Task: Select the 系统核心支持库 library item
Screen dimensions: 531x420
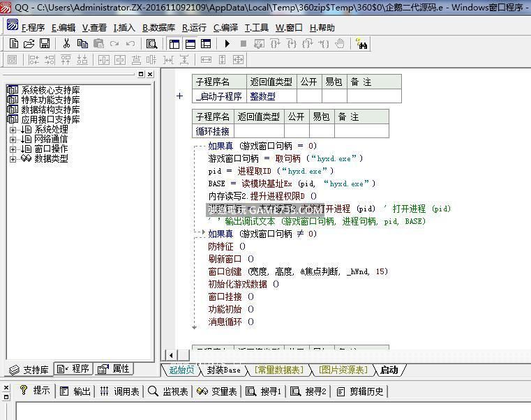Action: (50, 90)
